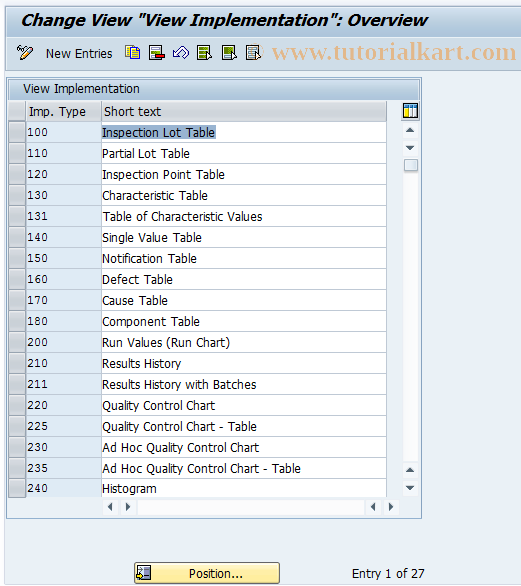Image resolution: width=521 pixels, height=586 pixels.
Task: Click Ad Hoc Quality Control Chart - Table cell
Action: coord(244,468)
